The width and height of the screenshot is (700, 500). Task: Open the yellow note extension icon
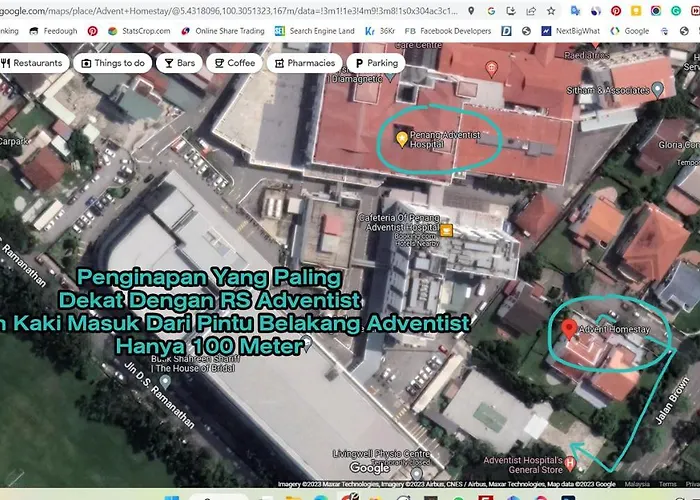(x=636, y=11)
